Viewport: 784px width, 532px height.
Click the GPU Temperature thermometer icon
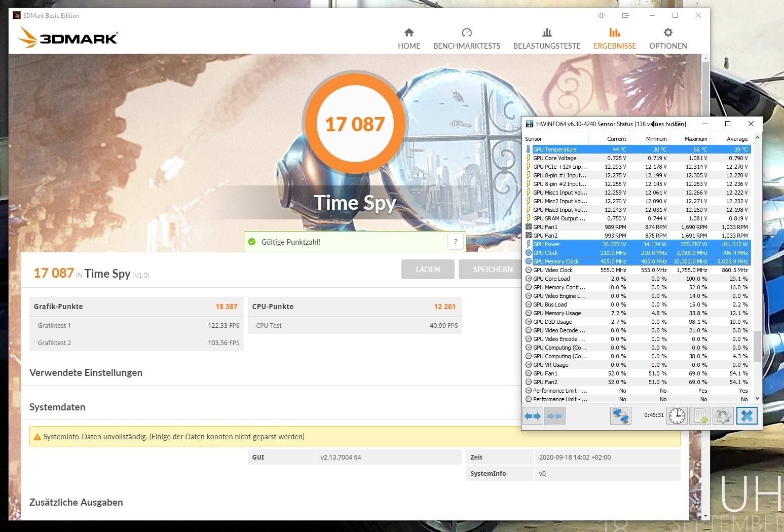coord(528,149)
